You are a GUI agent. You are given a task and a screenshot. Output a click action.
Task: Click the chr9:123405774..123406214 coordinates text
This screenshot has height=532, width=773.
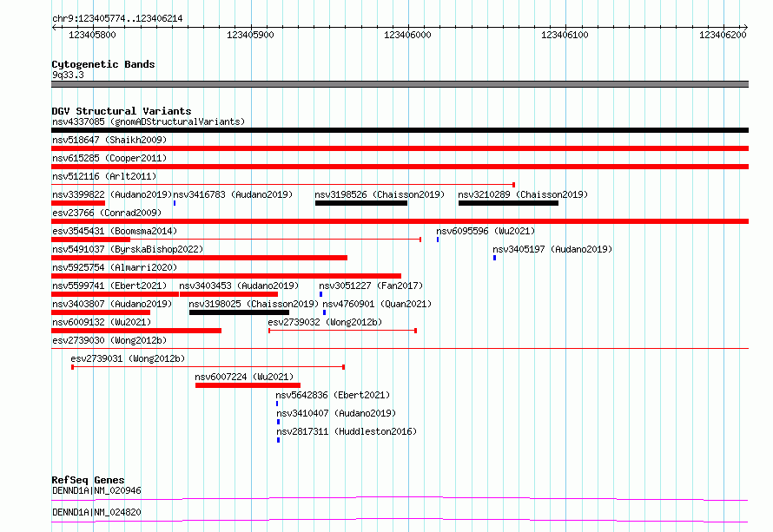pos(117,18)
